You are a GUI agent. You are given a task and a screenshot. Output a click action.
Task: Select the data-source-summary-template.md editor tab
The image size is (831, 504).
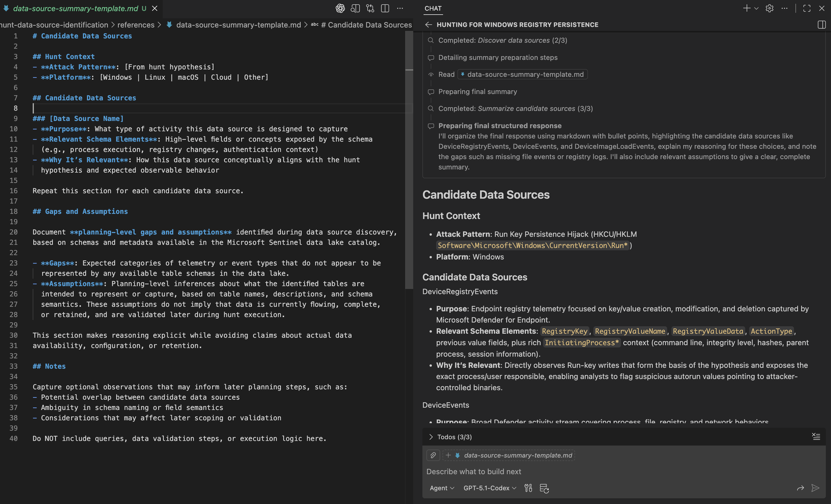76,8
